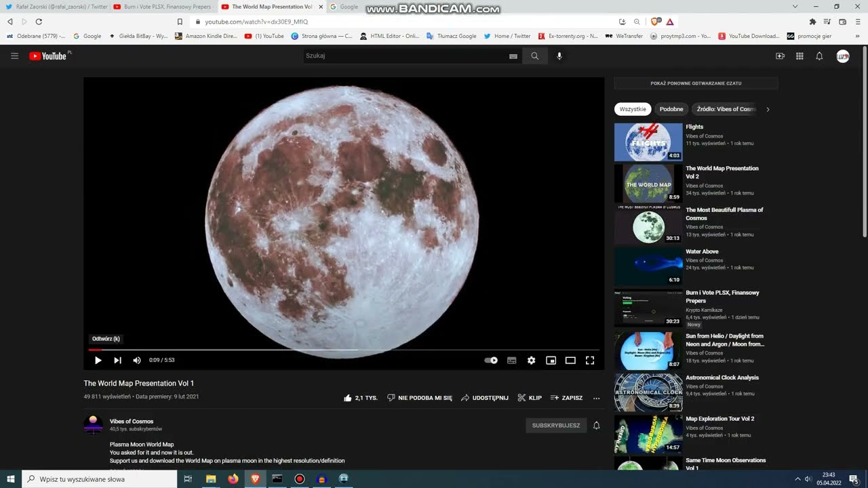Click UDOSTĘPNIJ share button
The image size is (868, 488).
[485, 398]
